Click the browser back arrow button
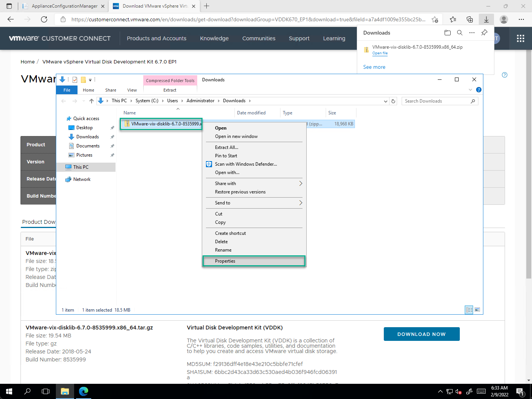 [x=11, y=19]
